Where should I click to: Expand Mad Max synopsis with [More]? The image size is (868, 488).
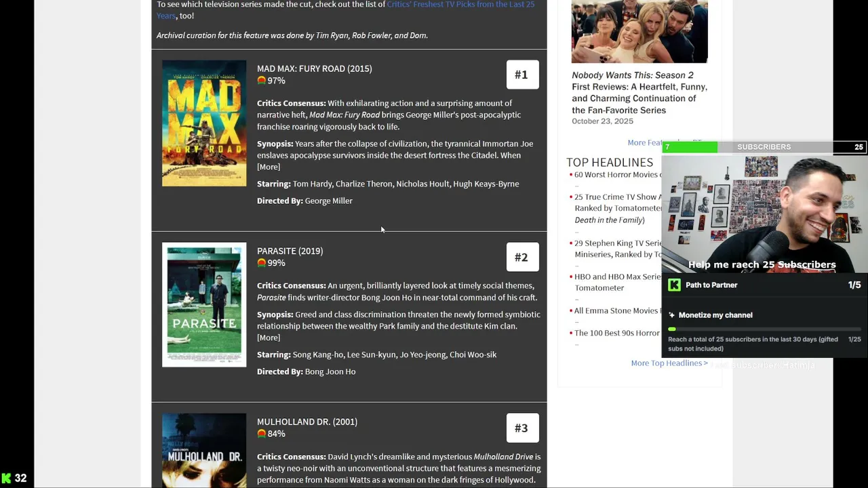point(269,167)
